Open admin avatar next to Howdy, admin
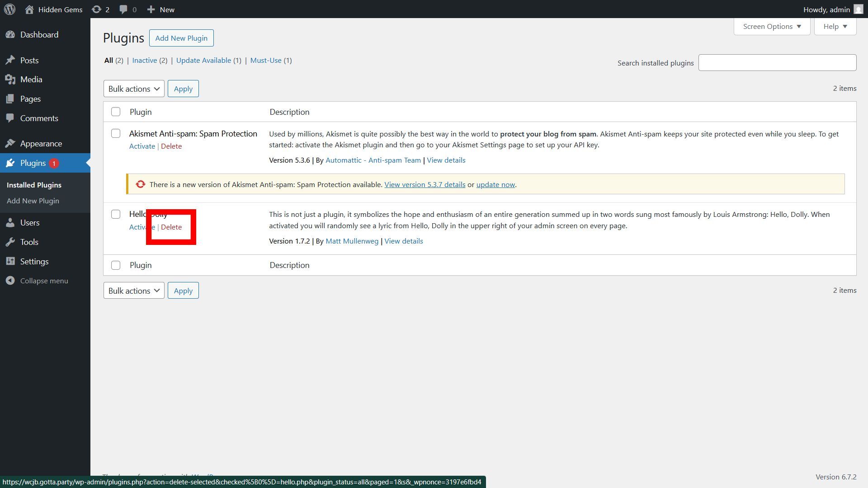The height and width of the screenshot is (488, 868). click(x=858, y=9)
